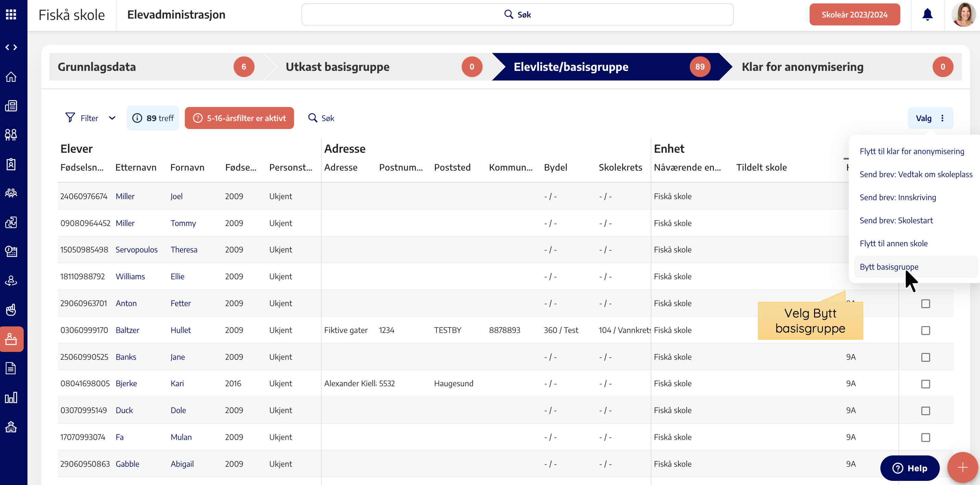Click fødselsnummer 24060976674
980x485 pixels.
(x=84, y=197)
